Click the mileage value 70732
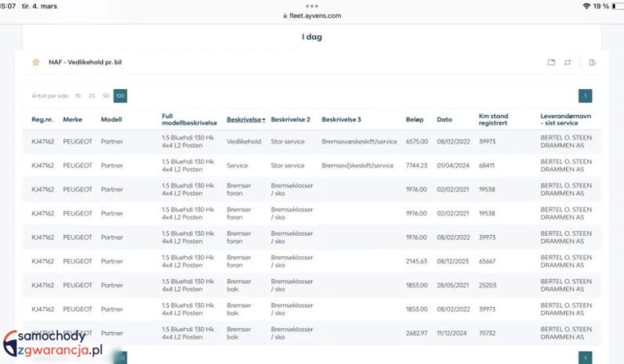The height and width of the screenshot is (364, 624). [487, 333]
